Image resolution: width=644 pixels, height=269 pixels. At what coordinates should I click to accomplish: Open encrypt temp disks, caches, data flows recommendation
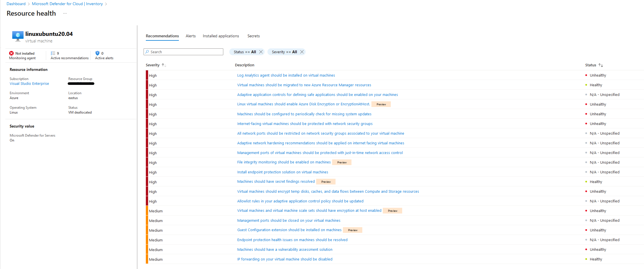328,192
